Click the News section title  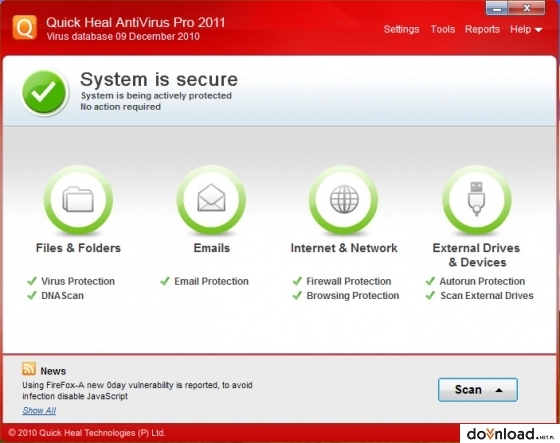[x=53, y=371]
